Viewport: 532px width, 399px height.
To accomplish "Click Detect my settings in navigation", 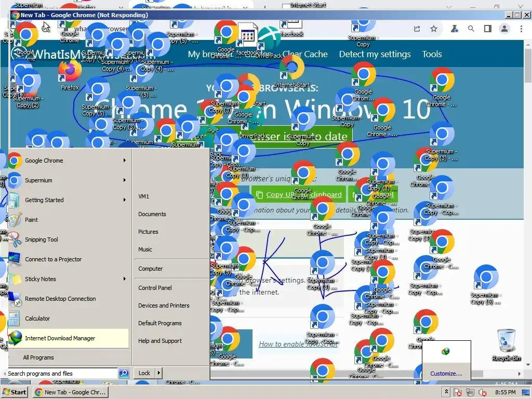I will tap(375, 54).
